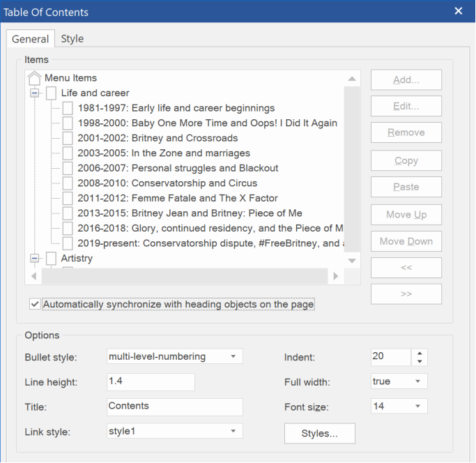This screenshot has width=476, height=463.
Task: Check the 2003-2005 In the Zone box
Action: 68,153
